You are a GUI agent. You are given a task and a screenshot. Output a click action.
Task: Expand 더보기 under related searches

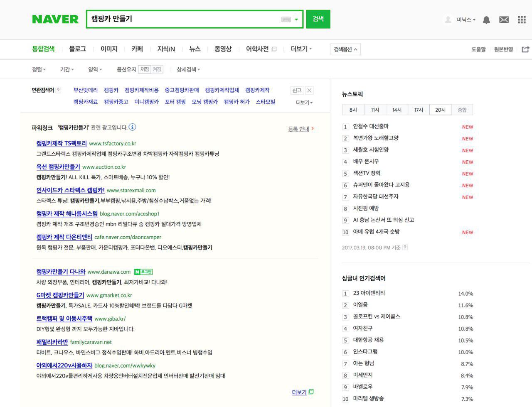click(304, 103)
